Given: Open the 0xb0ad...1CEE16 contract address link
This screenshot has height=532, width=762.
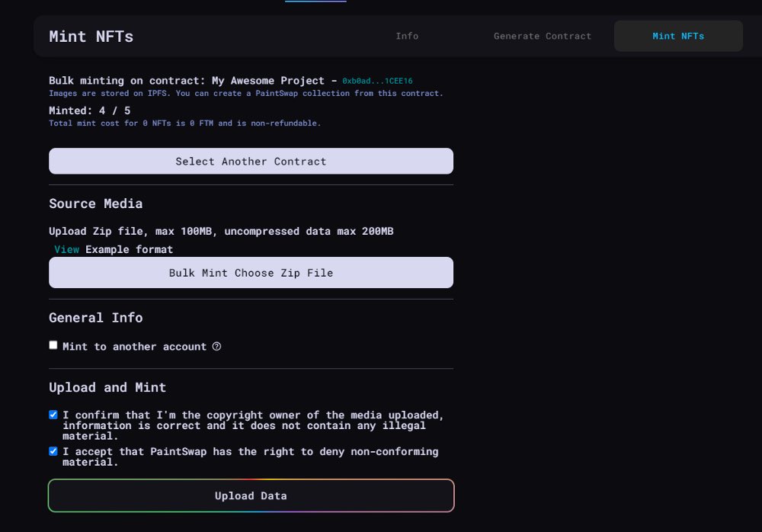Looking at the screenshot, I should (377, 81).
